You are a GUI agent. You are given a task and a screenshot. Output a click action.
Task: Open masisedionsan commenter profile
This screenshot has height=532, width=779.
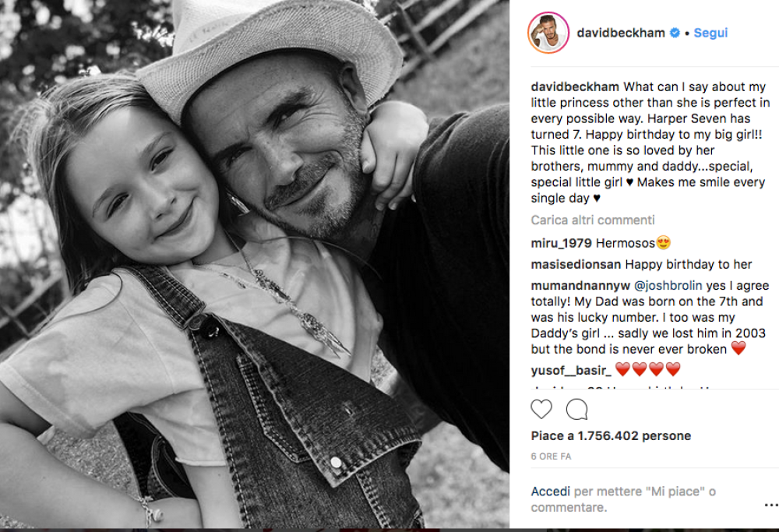pos(576,264)
